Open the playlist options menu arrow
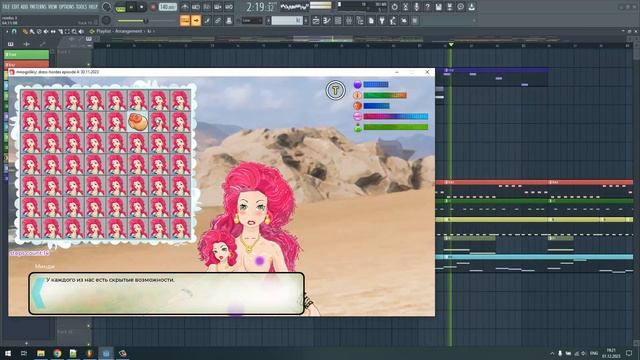 coord(7,31)
